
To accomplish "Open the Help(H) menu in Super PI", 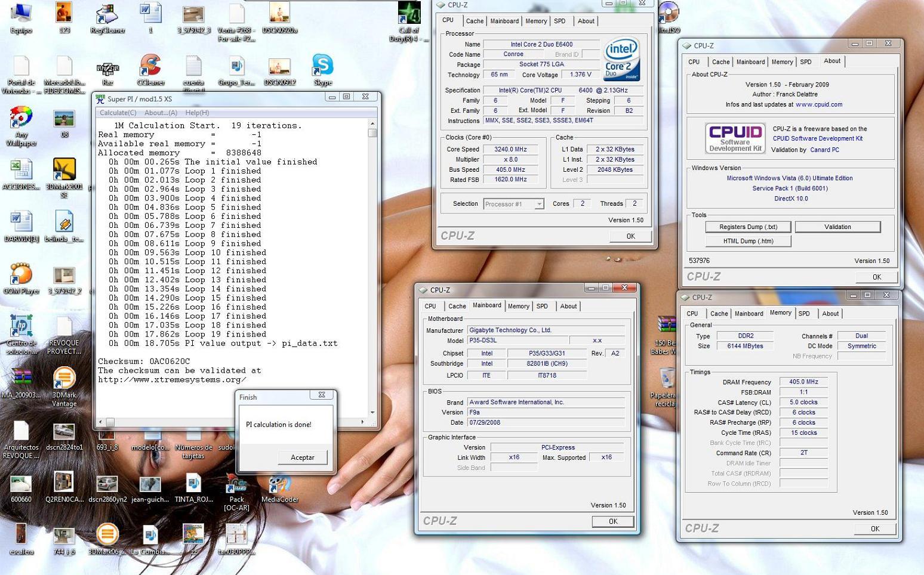I will [x=197, y=113].
